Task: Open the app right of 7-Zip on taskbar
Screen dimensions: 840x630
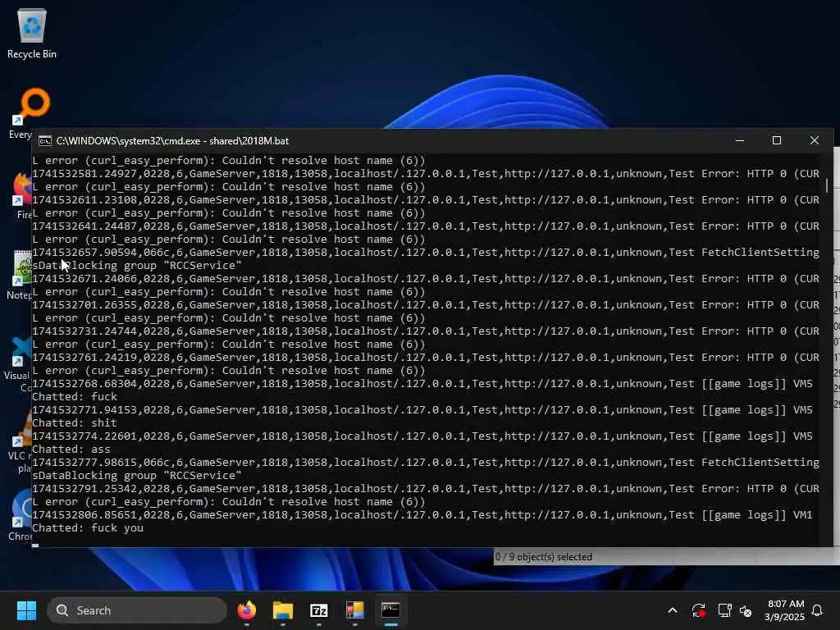Action: (354, 610)
